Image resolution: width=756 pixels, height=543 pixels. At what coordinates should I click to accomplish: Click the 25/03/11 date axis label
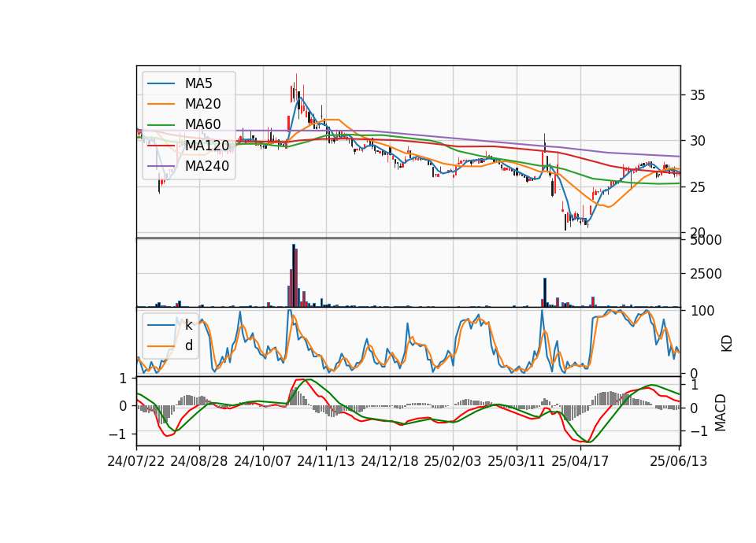pyautogui.click(x=517, y=461)
